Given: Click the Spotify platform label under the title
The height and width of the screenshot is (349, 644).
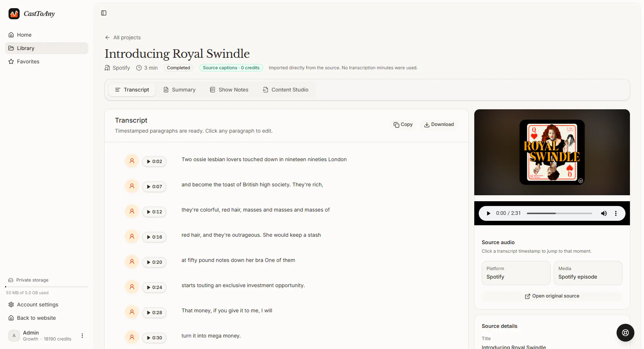Looking at the screenshot, I should point(117,68).
